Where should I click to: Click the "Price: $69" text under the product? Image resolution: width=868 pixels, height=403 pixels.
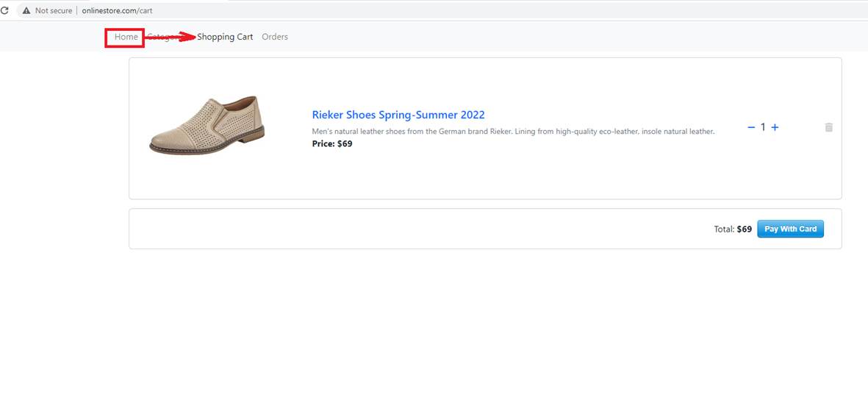332,144
